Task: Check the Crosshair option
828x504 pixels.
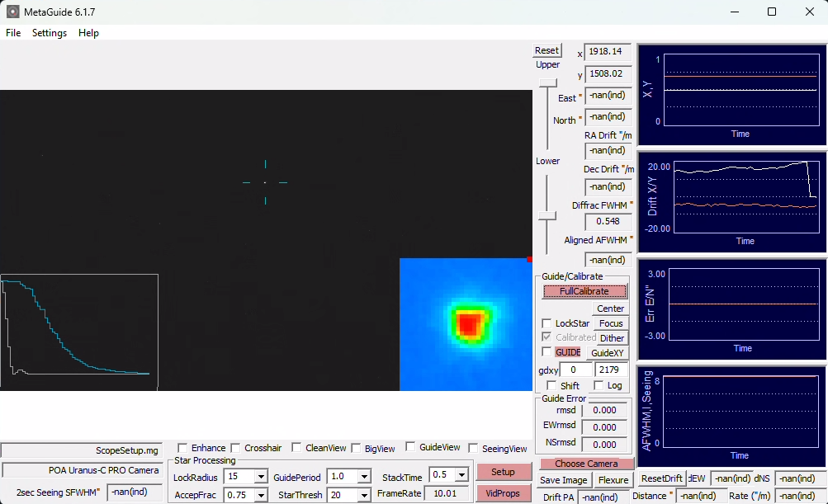Action: click(x=235, y=448)
